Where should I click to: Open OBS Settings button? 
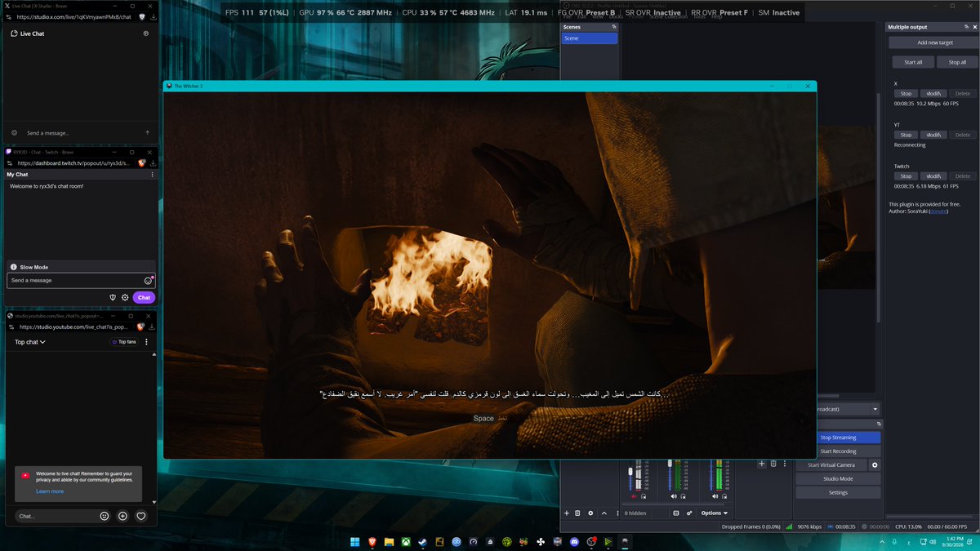(838, 493)
